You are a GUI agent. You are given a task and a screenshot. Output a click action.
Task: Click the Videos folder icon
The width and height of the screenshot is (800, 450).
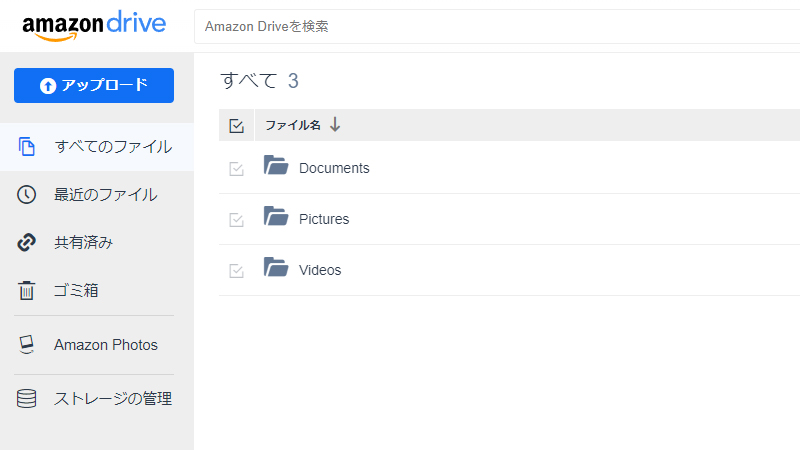(x=276, y=268)
